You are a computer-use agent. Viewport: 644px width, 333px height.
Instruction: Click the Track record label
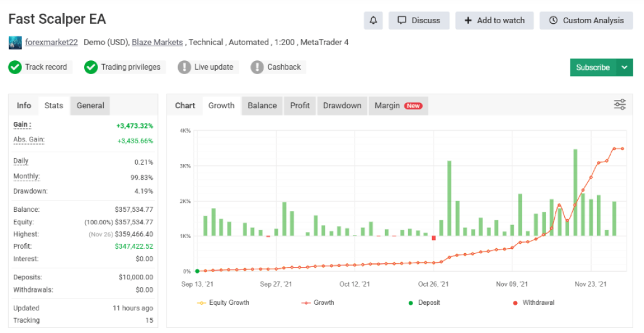[x=46, y=67]
